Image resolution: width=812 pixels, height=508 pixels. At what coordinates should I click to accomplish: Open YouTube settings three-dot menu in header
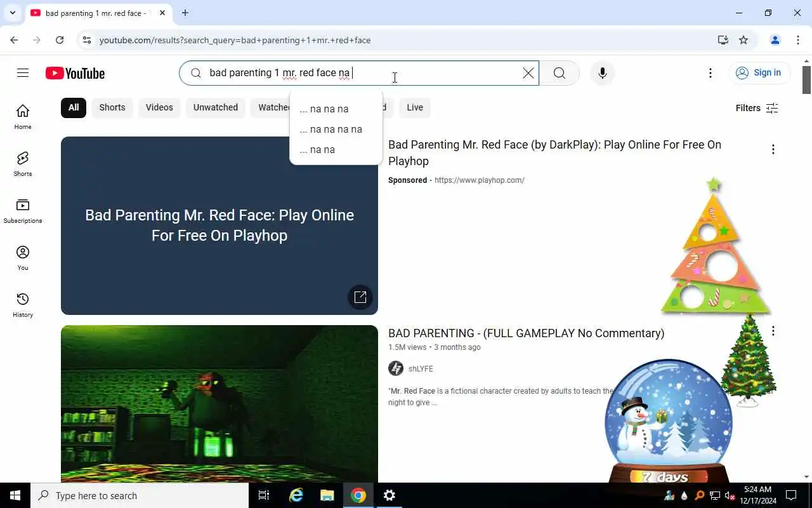coord(710,73)
